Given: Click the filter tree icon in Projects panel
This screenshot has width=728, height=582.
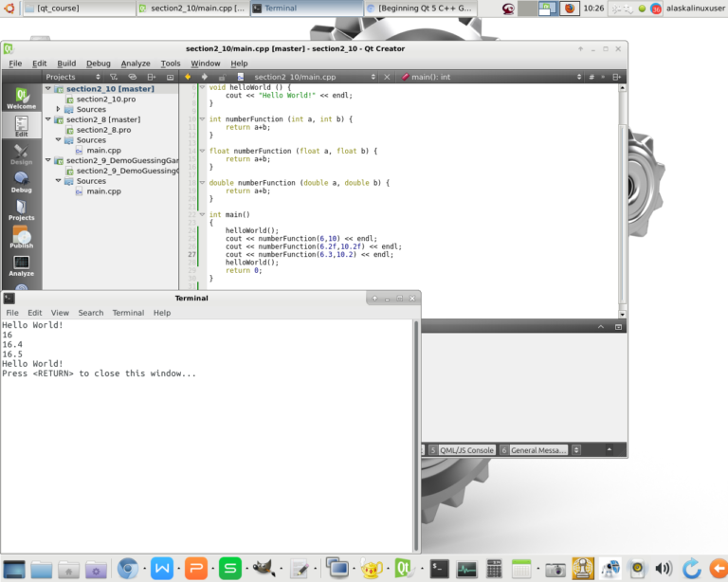Looking at the screenshot, I should (x=114, y=77).
